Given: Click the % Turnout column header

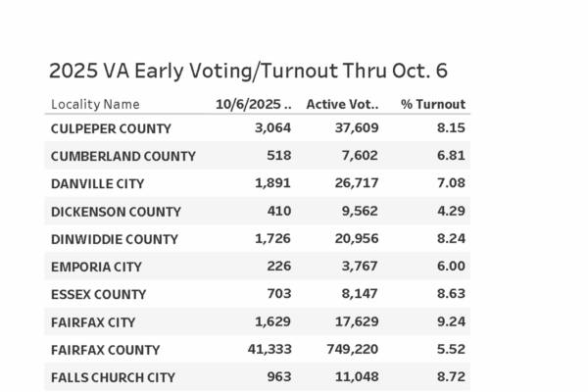Looking at the screenshot, I should [433, 104].
